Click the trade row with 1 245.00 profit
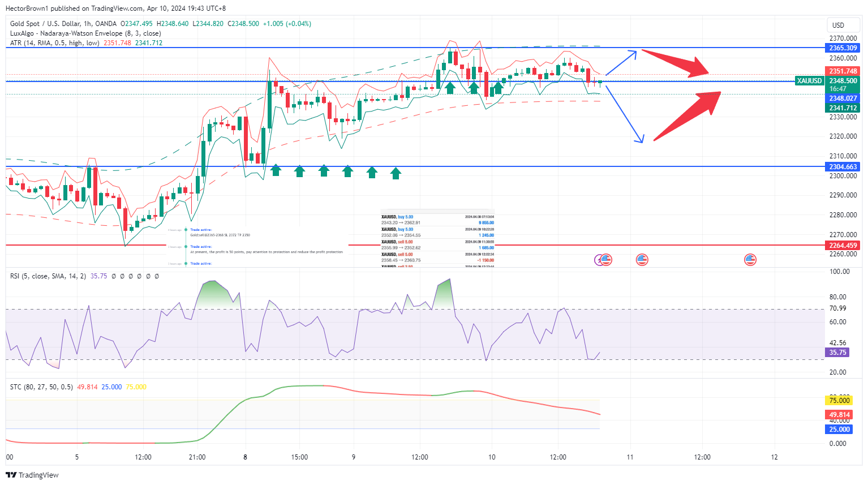The height and width of the screenshot is (485, 868). pos(437,233)
